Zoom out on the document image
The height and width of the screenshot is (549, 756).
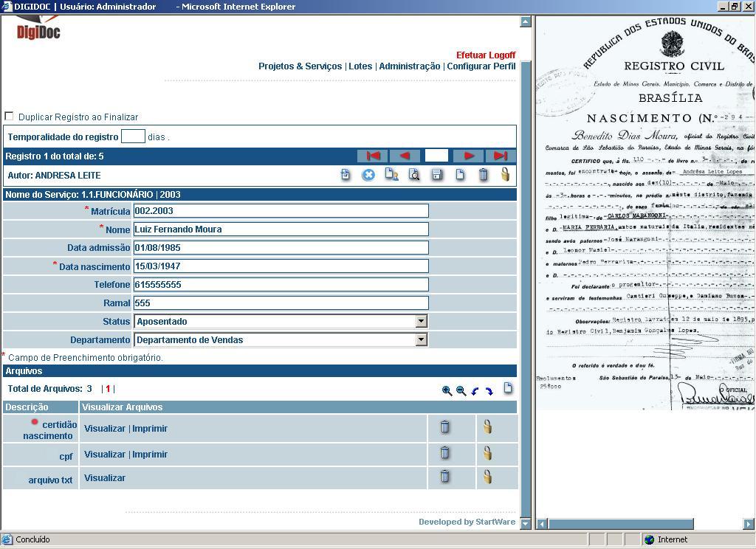click(x=461, y=391)
